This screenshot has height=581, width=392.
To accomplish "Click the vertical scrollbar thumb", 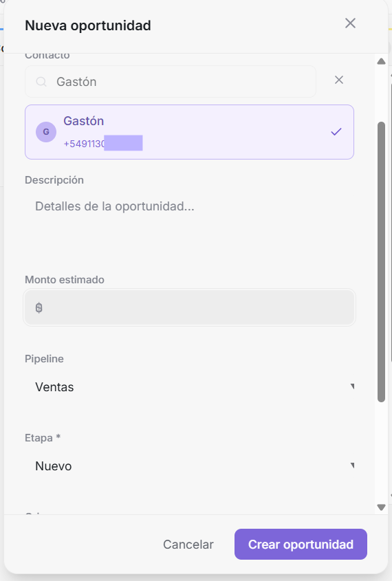I will click(x=381, y=262).
